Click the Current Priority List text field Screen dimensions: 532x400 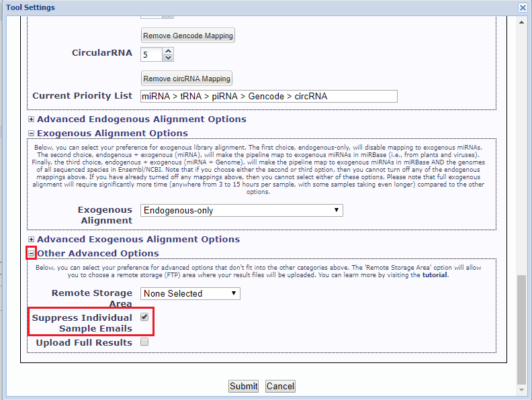269,96
